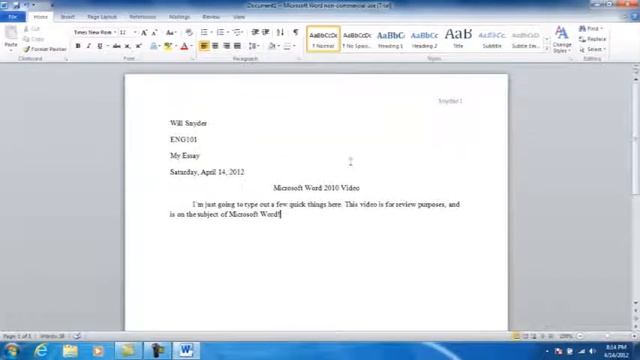Click the Clear Formatting eraser icon
640x360 pixels.
click(x=189, y=32)
